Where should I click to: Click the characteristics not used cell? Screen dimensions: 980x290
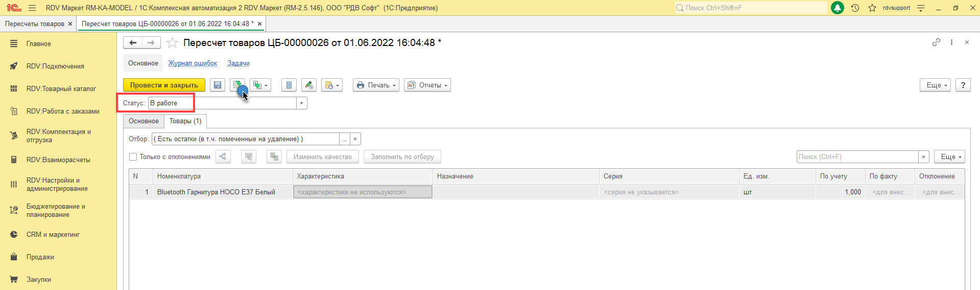363,192
